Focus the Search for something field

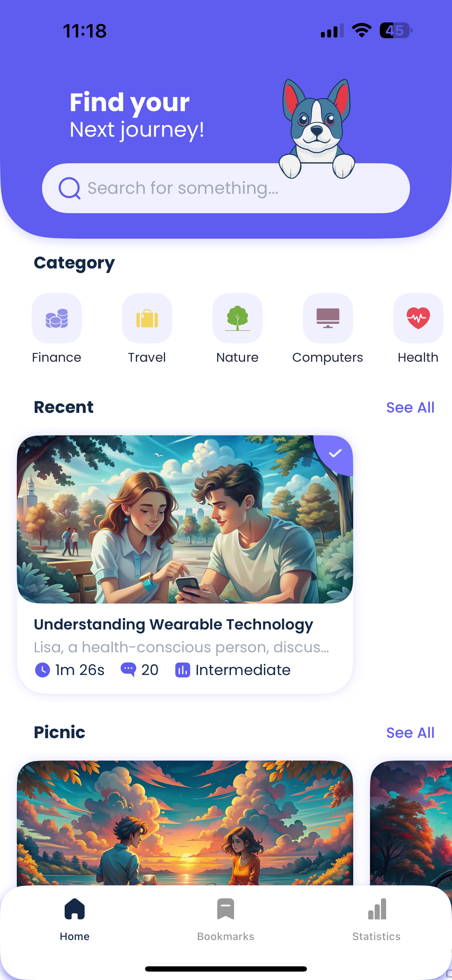[x=226, y=188]
